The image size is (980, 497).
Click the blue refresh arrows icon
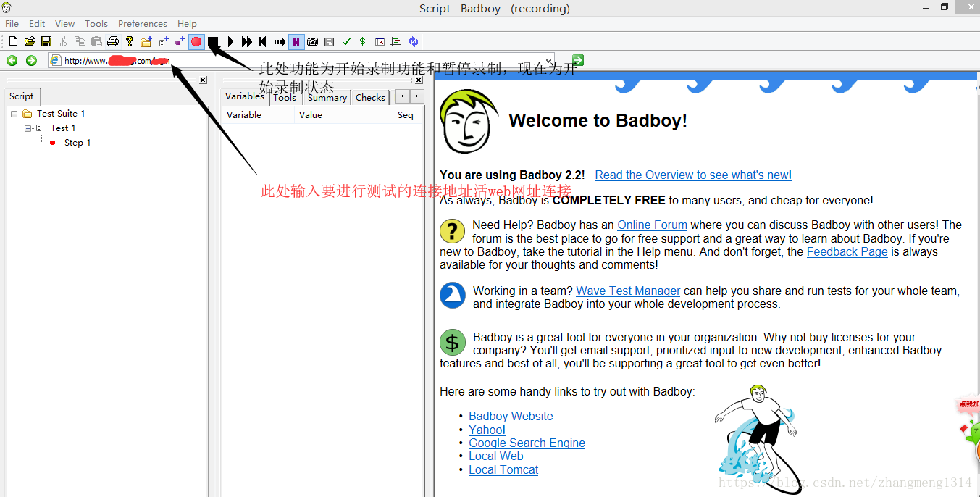point(414,42)
